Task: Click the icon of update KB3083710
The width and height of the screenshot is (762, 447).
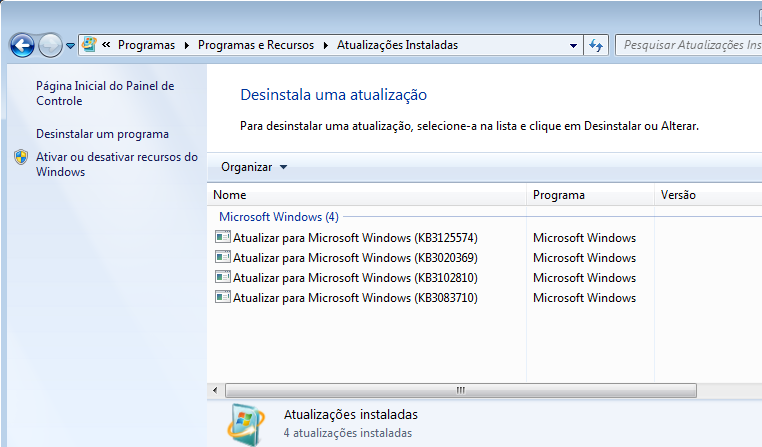Action: click(x=223, y=297)
